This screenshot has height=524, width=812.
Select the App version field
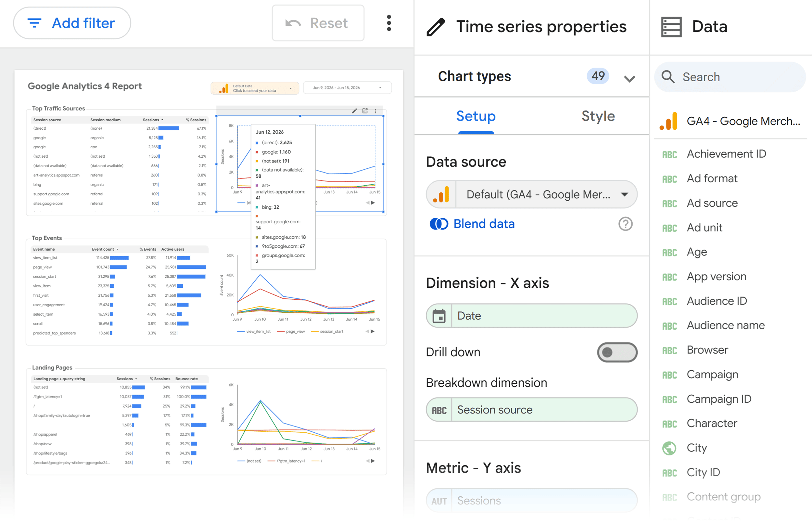pyautogui.click(x=717, y=277)
